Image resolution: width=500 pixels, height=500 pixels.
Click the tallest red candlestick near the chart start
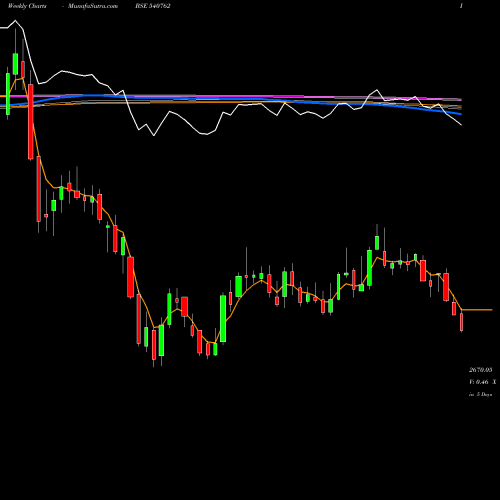coord(31,122)
